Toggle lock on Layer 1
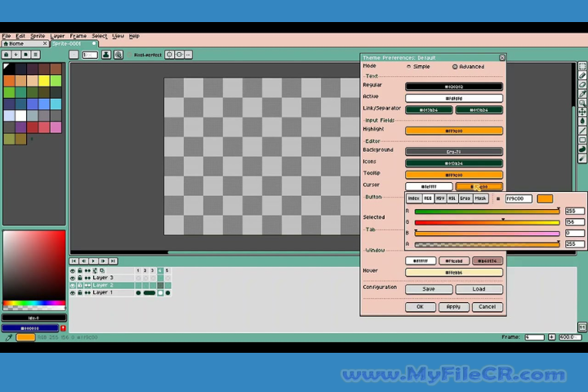Viewport: 588px width, 392px height. (x=80, y=292)
